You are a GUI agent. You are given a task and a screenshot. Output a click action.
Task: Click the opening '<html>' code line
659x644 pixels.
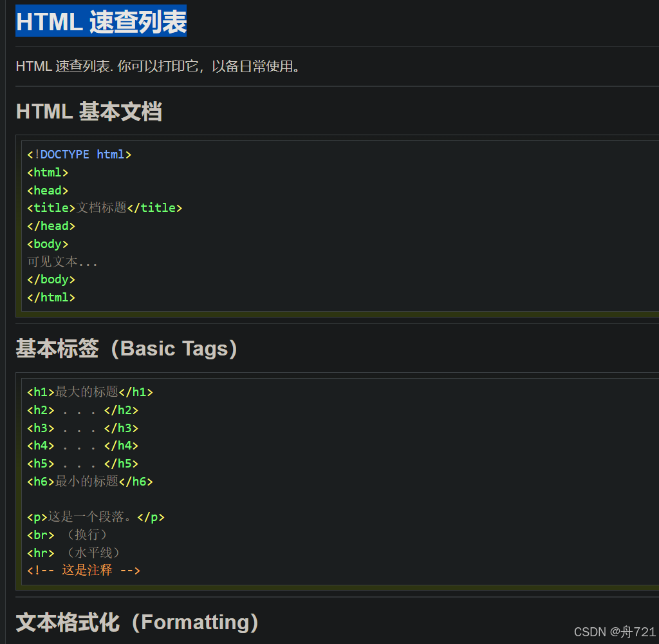48,173
